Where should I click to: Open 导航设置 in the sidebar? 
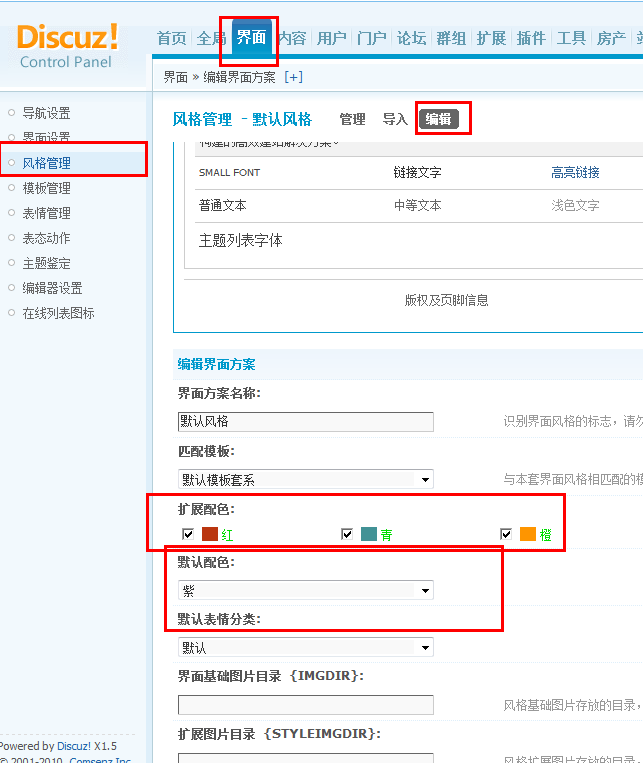[46, 113]
